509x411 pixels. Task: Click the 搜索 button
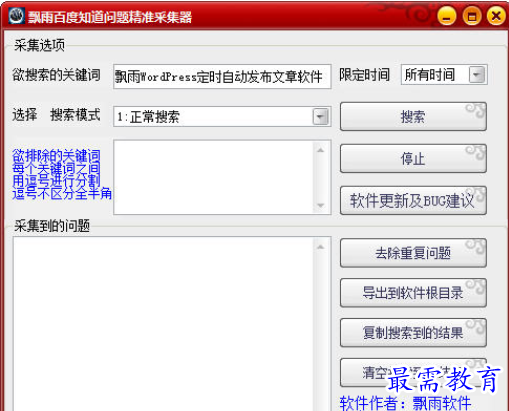tap(413, 117)
